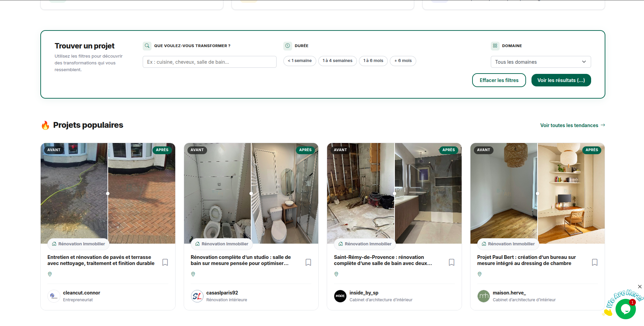Open the maison.herve_ username
Viewport: 644px width, 326px height.
(509, 293)
